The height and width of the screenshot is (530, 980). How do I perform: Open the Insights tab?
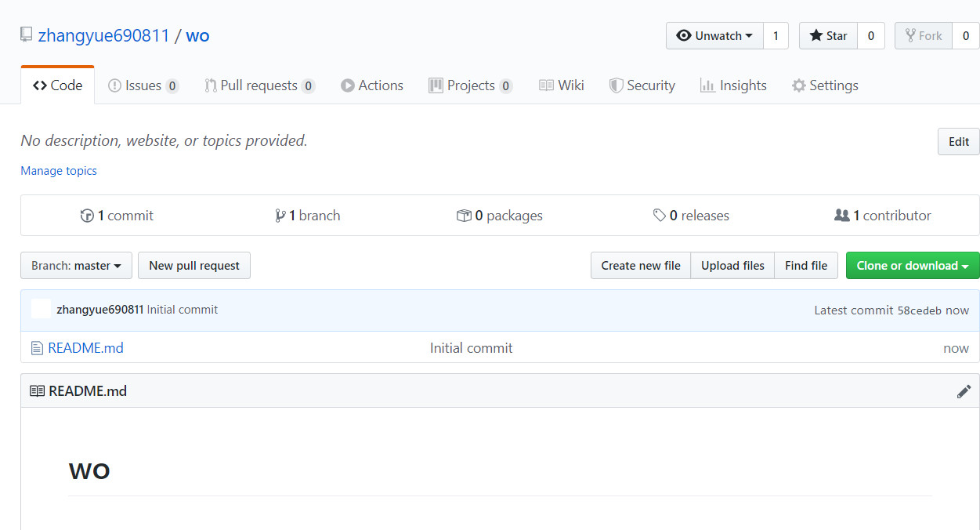[x=733, y=85]
